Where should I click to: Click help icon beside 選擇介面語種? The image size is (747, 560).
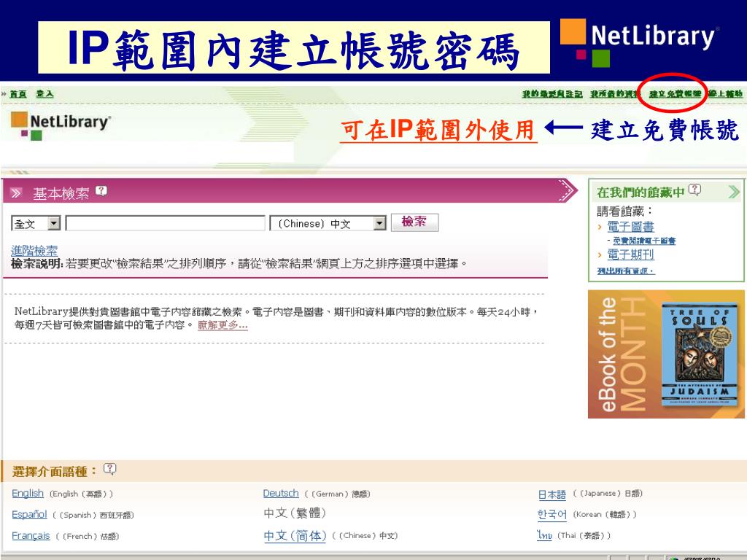pos(109,469)
